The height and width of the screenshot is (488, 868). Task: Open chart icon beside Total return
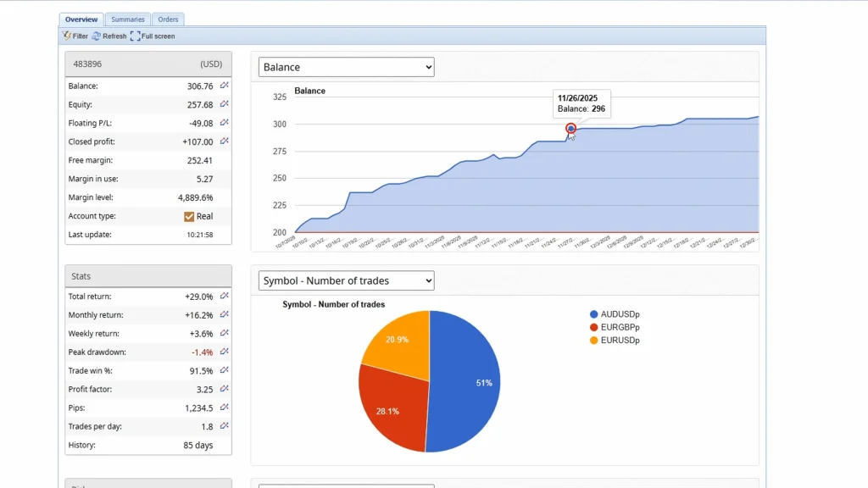click(x=225, y=297)
